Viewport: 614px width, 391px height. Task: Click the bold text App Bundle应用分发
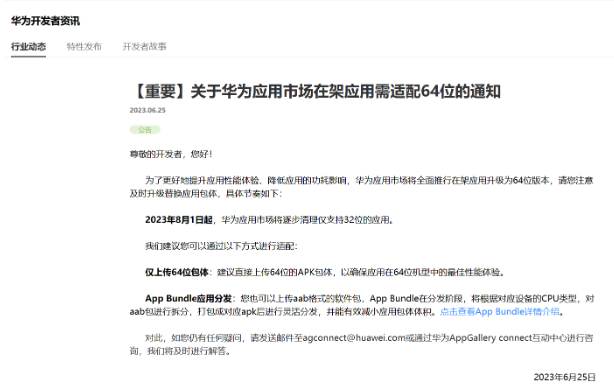(188, 299)
